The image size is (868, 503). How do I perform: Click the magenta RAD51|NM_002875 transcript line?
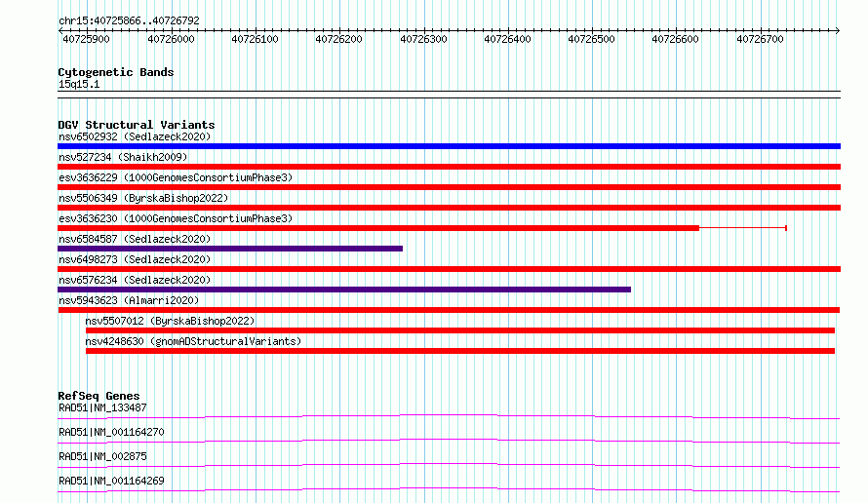(449, 465)
